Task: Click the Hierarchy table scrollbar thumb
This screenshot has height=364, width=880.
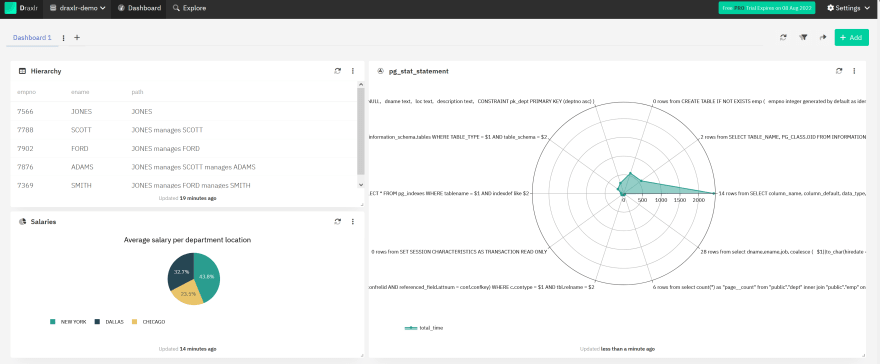Action: point(361,131)
